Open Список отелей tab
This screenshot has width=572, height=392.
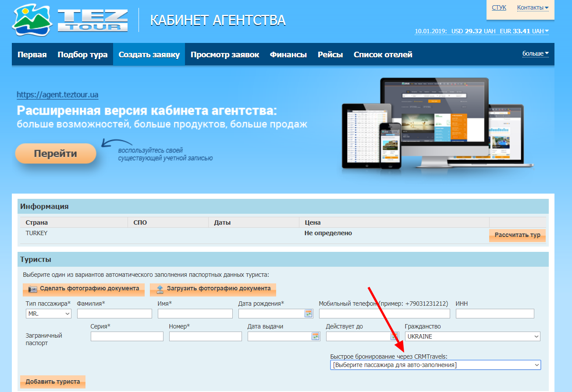pos(383,55)
